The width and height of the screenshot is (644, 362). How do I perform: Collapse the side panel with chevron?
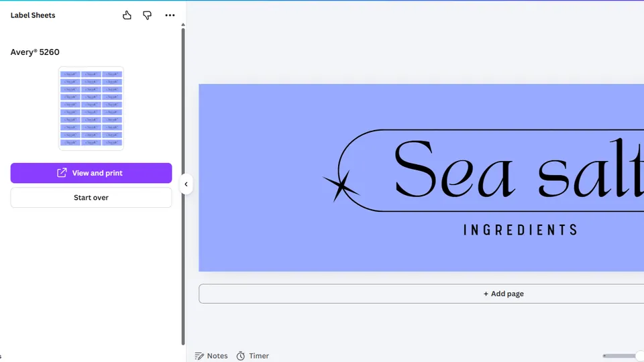click(186, 184)
